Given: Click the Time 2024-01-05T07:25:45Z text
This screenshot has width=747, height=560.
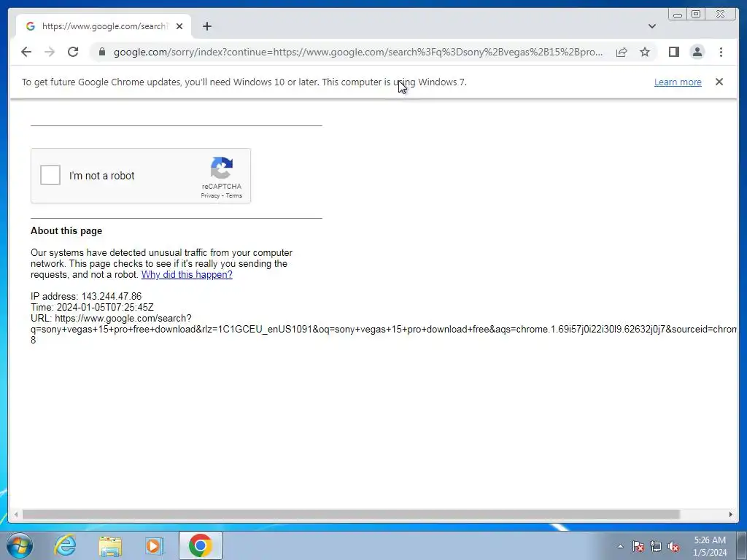Looking at the screenshot, I should pyautogui.click(x=92, y=308).
